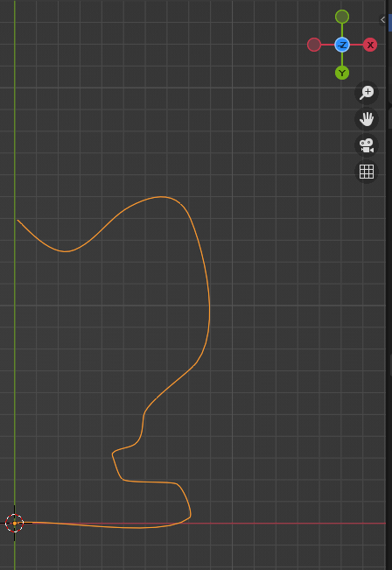Click the red X axis gizmo ball

point(370,45)
